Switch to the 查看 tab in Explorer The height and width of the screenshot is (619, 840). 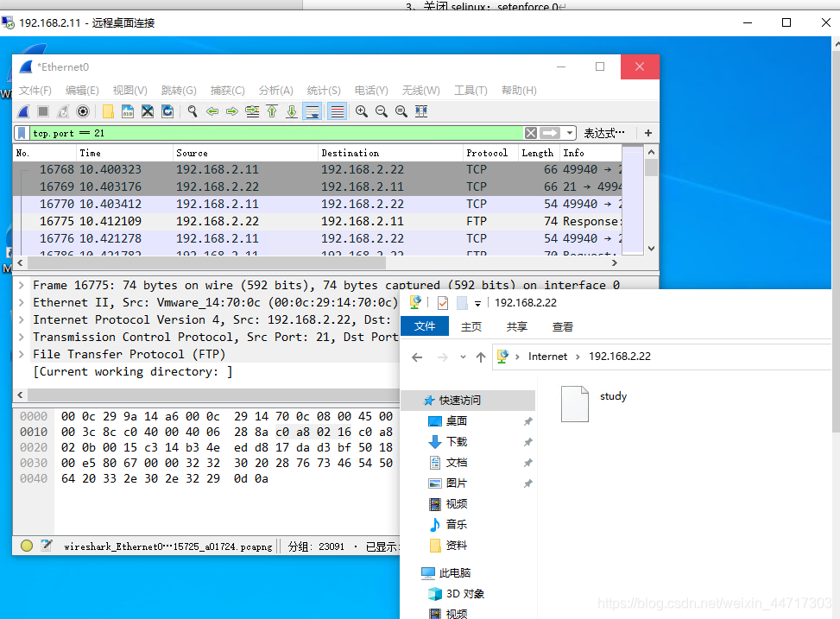pyautogui.click(x=563, y=326)
